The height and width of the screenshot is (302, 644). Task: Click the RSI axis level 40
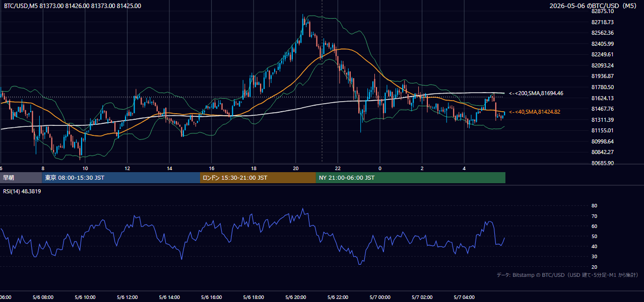tap(594, 246)
